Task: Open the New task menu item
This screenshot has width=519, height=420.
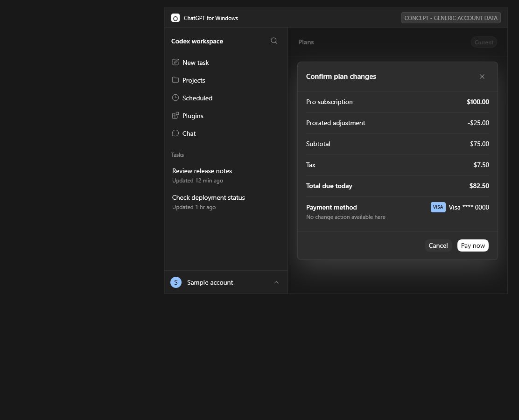Action: [x=196, y=63]
